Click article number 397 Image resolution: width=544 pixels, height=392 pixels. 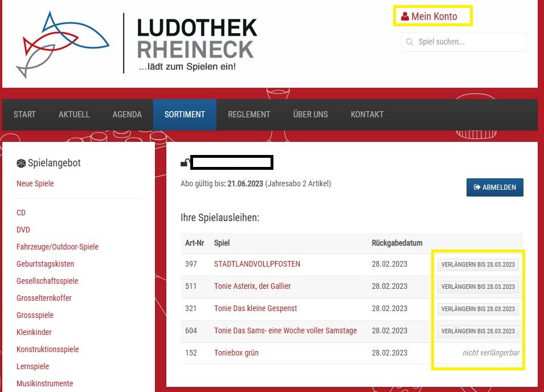pyautogui.click(x=191, y=264)
